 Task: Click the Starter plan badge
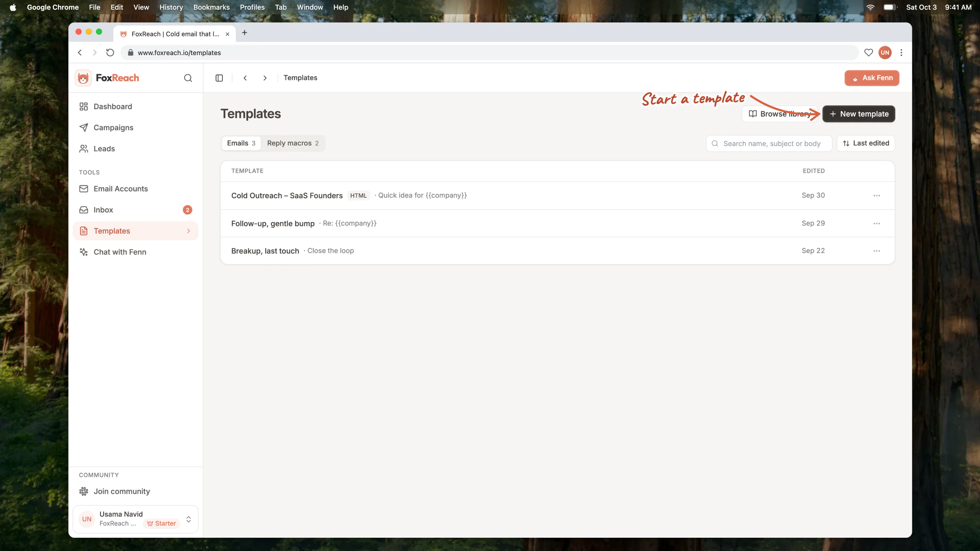[162, 524]
